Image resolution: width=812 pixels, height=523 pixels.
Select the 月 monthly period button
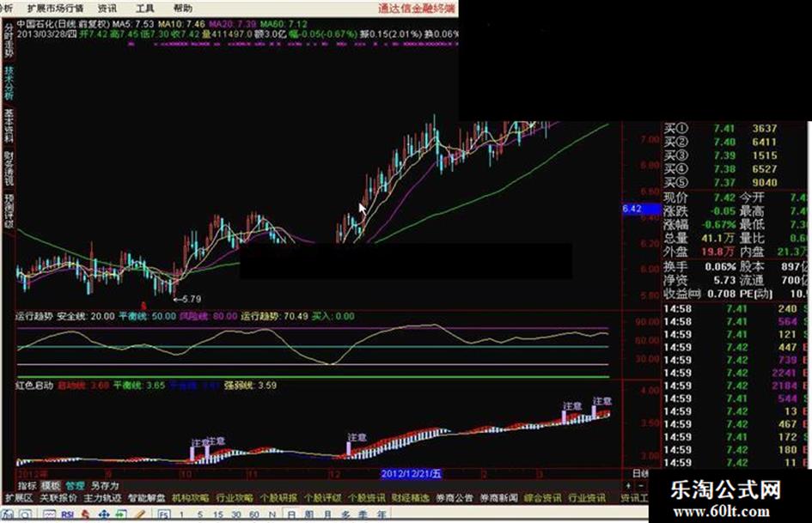click(327, 514)
